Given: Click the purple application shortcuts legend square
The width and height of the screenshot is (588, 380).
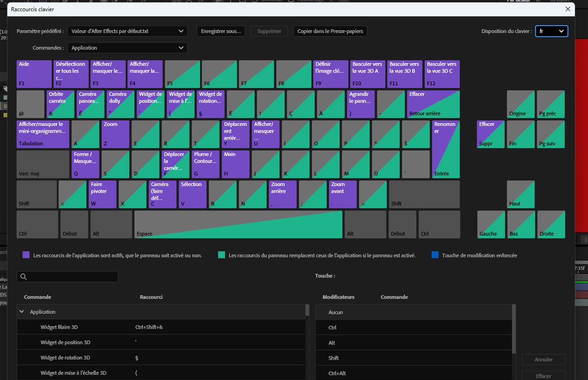Looking at the screenshot, I should (27, 255).
